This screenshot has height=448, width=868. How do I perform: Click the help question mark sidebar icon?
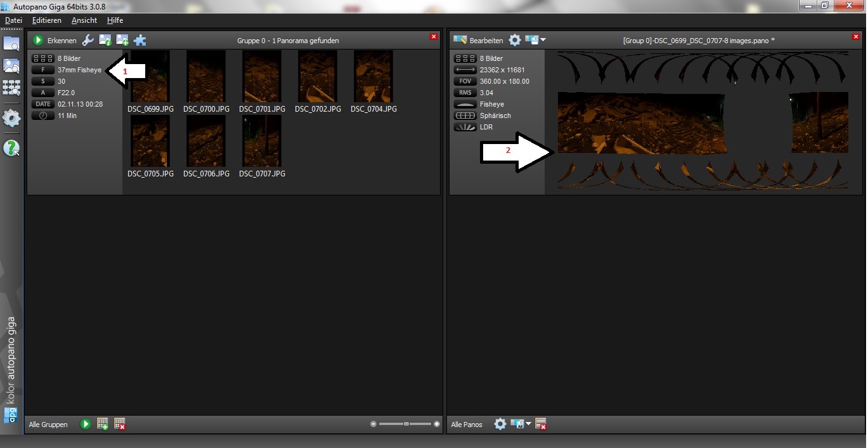pos(11,148)
